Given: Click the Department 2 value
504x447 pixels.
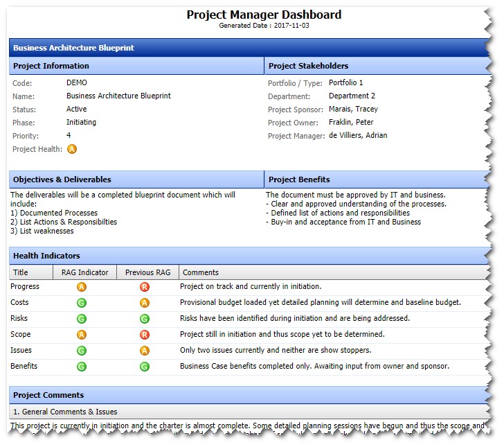Looking at the screenshot, I should (x=352, y=96).
